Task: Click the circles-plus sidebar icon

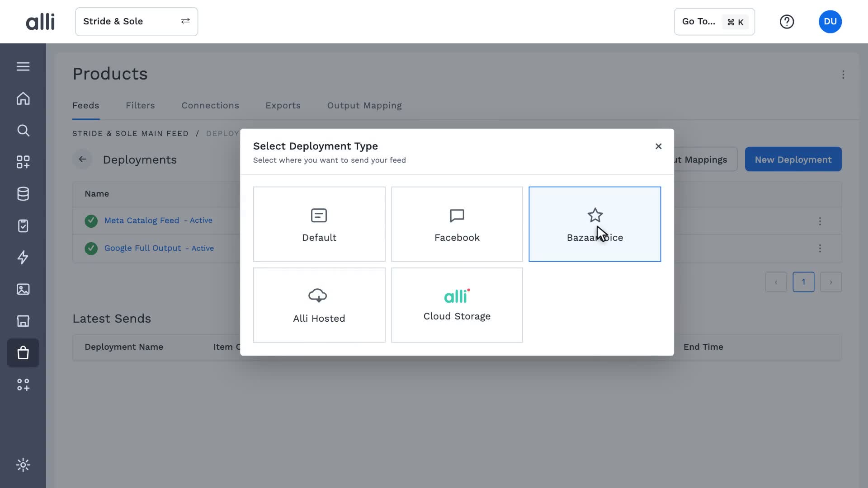Action: (x=23, y=385)
